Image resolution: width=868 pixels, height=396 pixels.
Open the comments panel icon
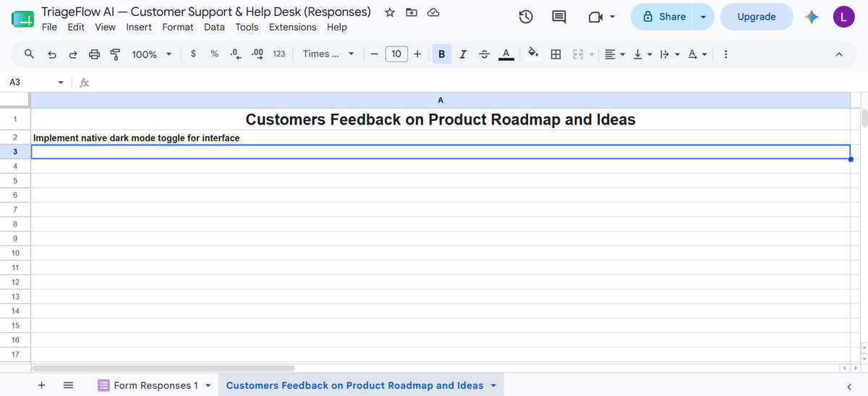click(x=559, y=17)
